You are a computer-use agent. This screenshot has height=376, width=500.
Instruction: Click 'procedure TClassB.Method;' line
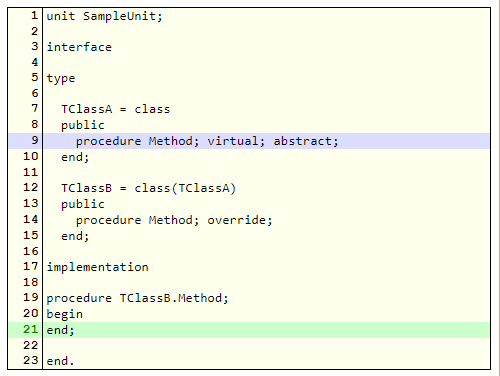pos(137,298)
